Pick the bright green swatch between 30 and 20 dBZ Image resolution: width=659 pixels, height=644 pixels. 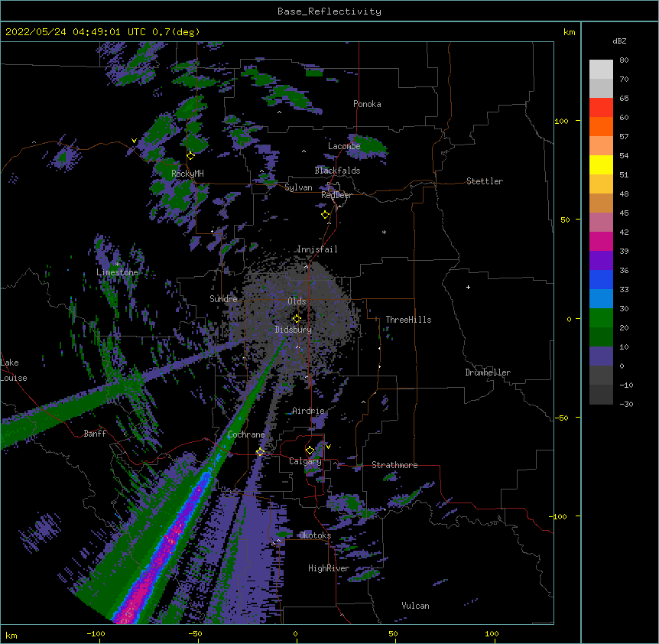point(601,318)
